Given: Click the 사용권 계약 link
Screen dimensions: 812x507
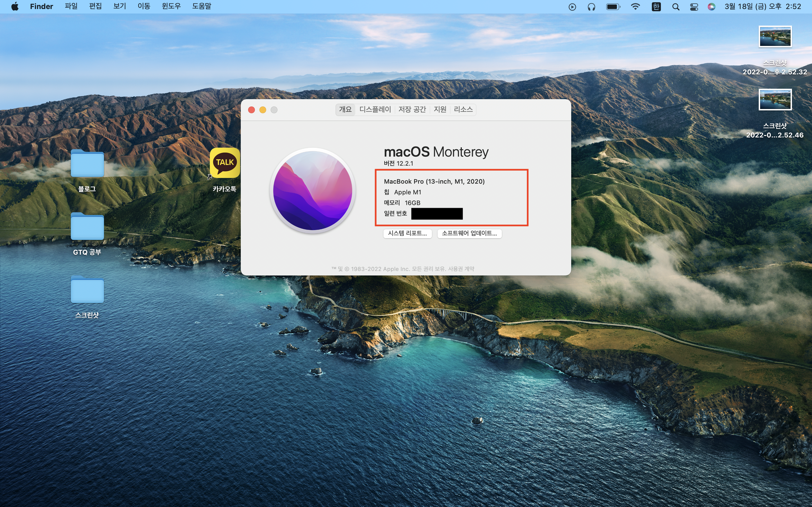Looking at the screenshot, I should point(461,269).
